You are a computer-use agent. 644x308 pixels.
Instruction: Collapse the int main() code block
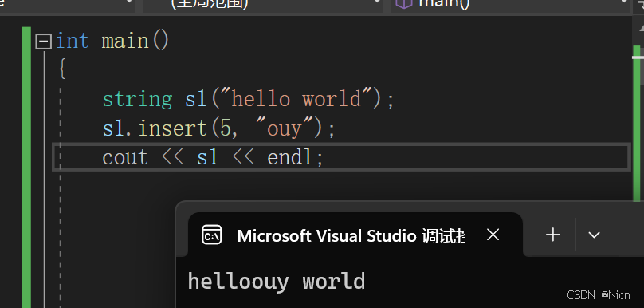pos(43,41)
